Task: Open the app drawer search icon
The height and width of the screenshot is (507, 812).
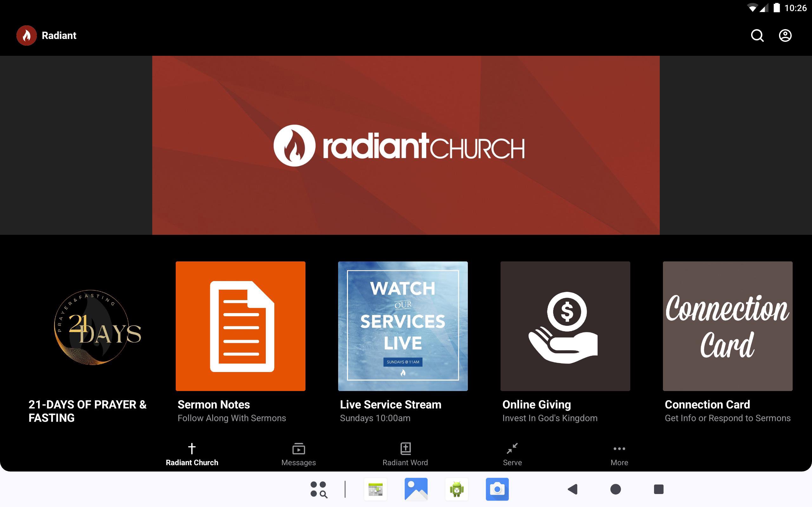Action: click(x=318, y=489)
